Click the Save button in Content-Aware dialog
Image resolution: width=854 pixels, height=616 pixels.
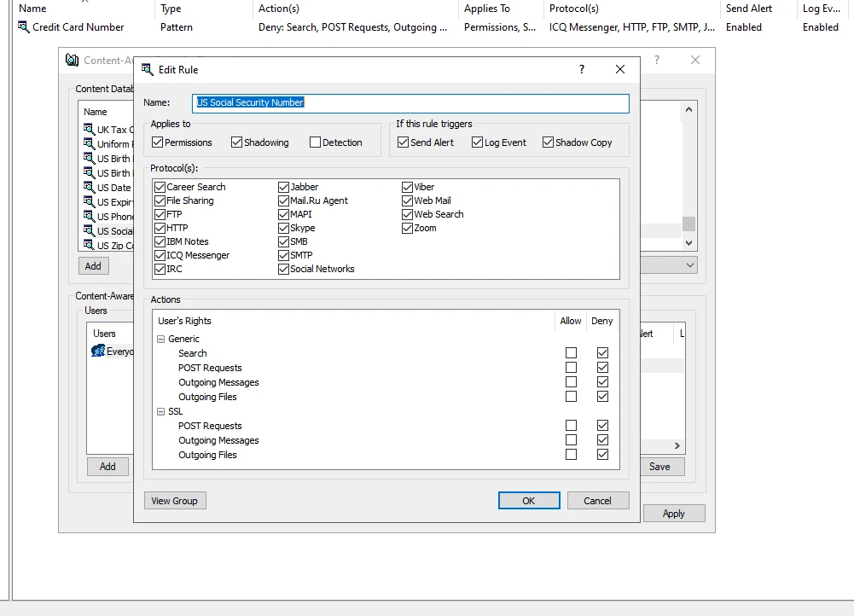point(659,467)
